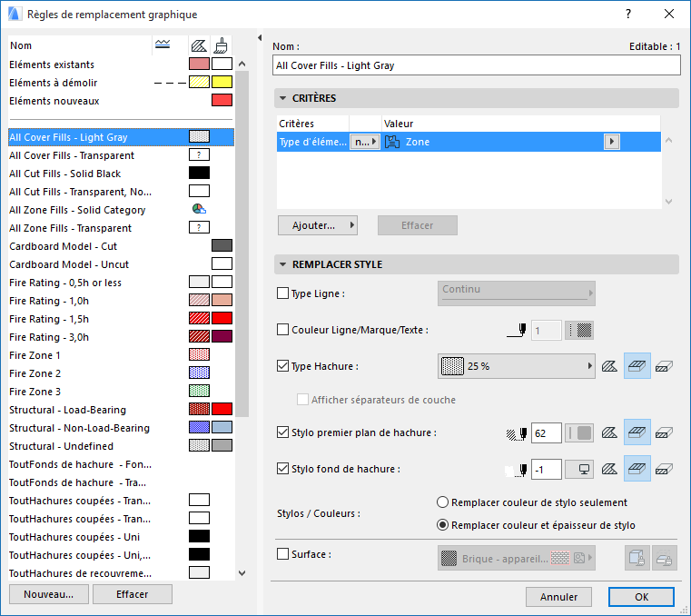The width and height of the screenshot is (691, 616).
Task: Collapse the REMPLACER STYLE section
Action: click(x=283, y=264)
